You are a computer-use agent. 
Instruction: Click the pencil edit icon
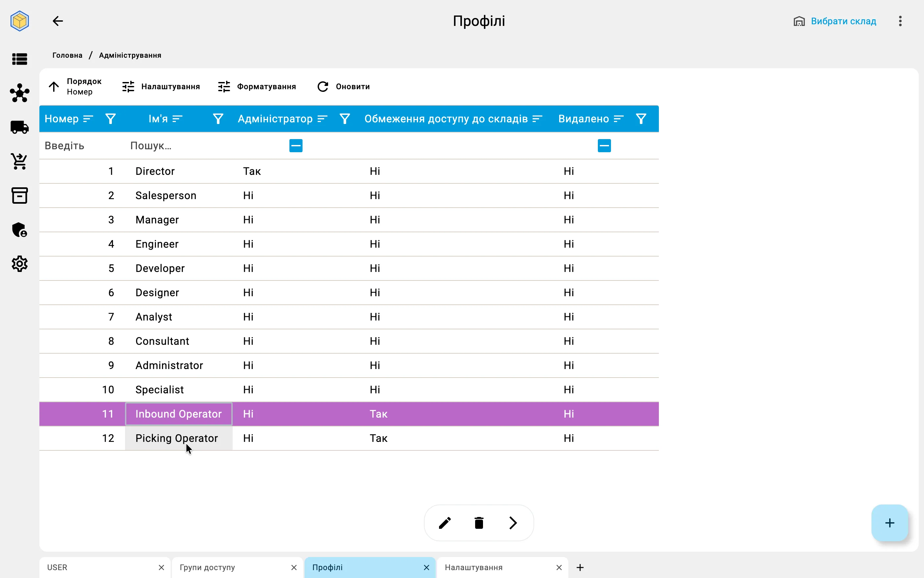tap(445, 523)
